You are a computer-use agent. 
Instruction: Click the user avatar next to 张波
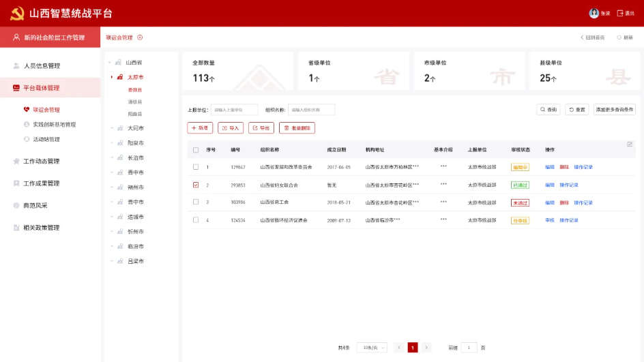pyautogui.click(x=594, y=13)
